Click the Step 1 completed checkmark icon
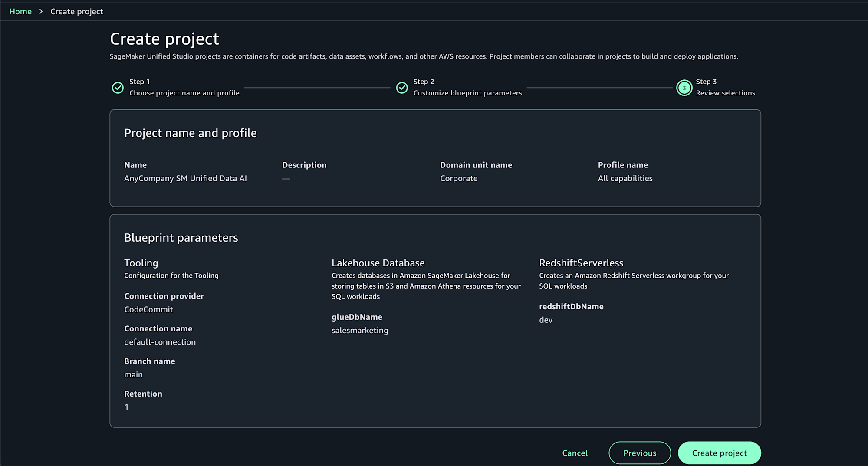The width and height of the screenshot is (868, 466). [x=118, y=88]
